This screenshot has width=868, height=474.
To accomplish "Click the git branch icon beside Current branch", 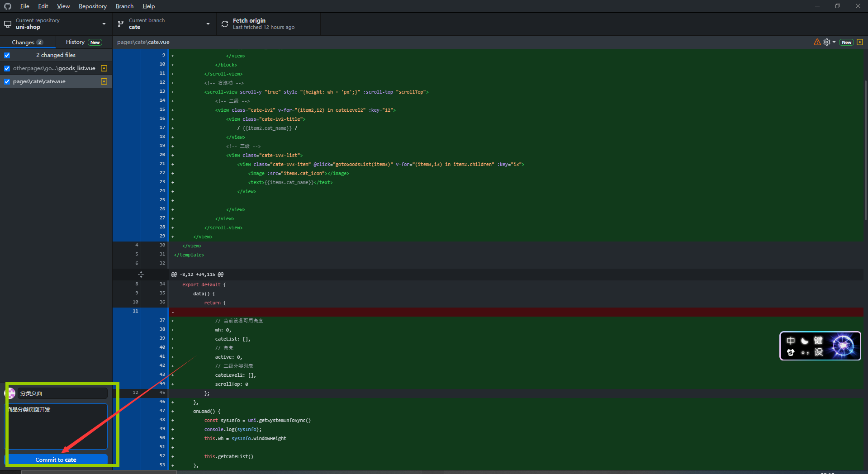I will (x=121, y=24).
